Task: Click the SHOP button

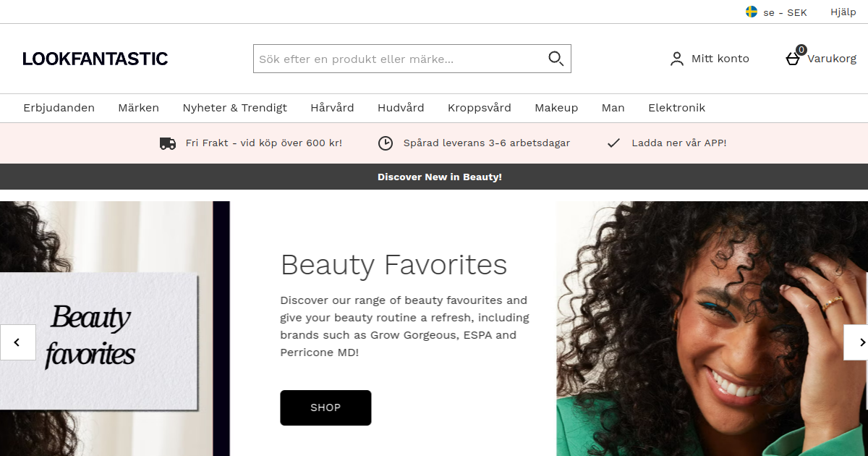Action: click(x=325, y=408)
